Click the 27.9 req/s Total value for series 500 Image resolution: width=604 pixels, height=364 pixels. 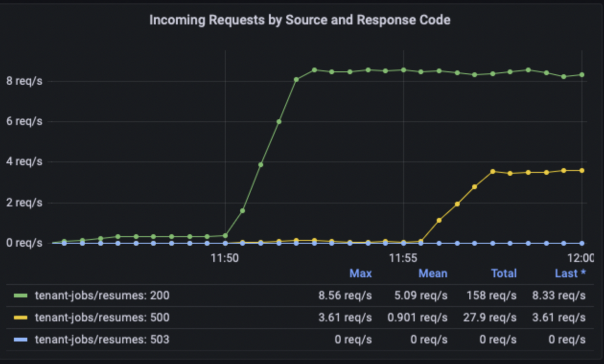click(x=490, y=318)
